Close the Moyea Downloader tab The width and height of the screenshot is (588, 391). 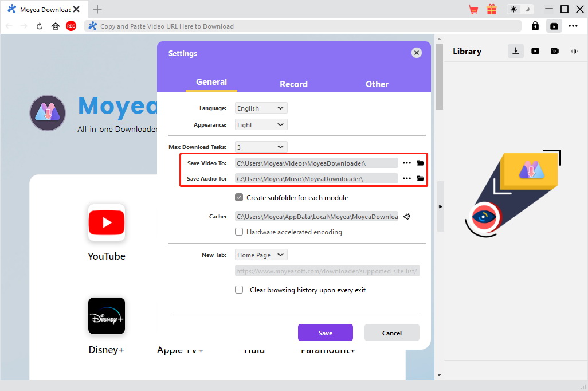pyautogui.click(x=76, y=9)
